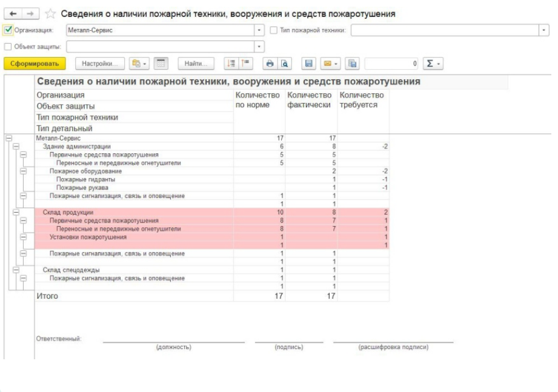Collapse Пожарные сигнализация under Склад спецодежды

(x=23, y=278)
